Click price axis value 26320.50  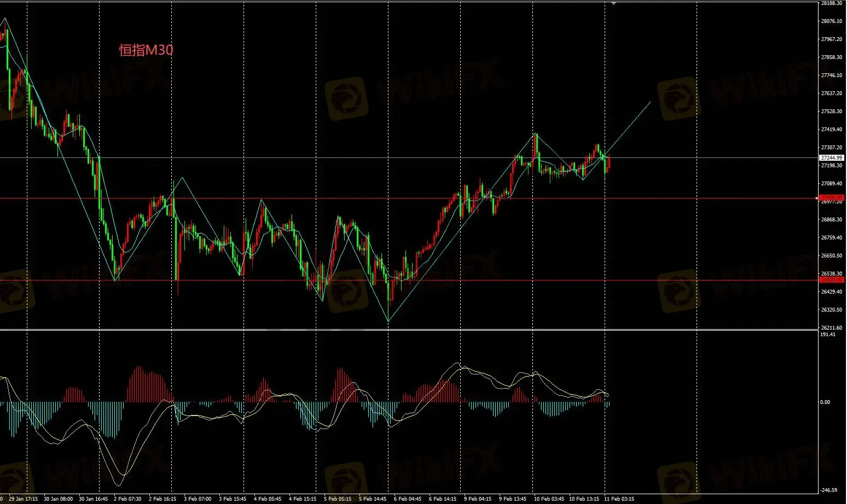(832, 310)
